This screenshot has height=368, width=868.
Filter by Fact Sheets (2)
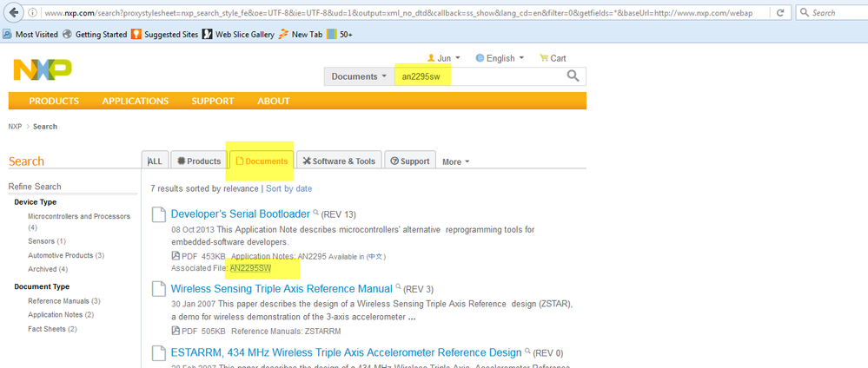coord(52,329)
